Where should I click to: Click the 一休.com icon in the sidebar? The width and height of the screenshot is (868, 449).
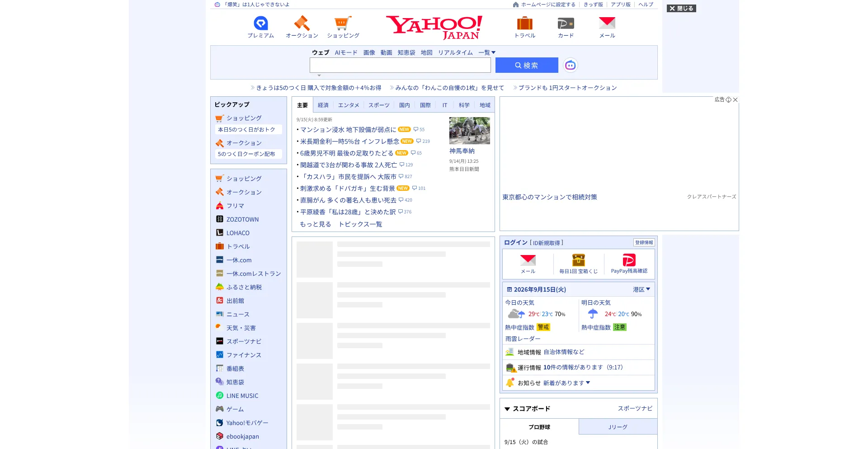(220, 260)
